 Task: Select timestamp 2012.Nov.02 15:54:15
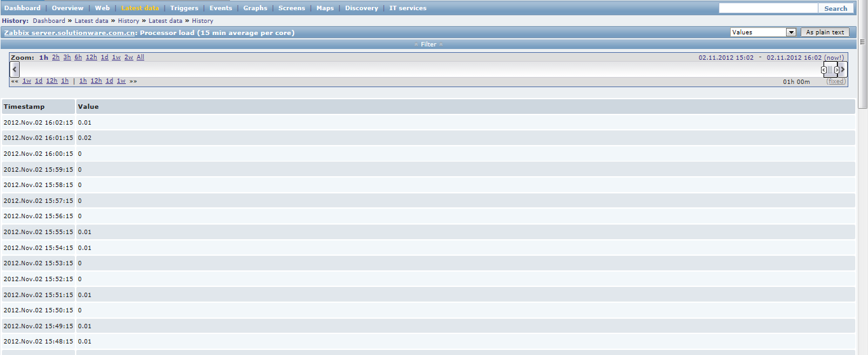38,247
